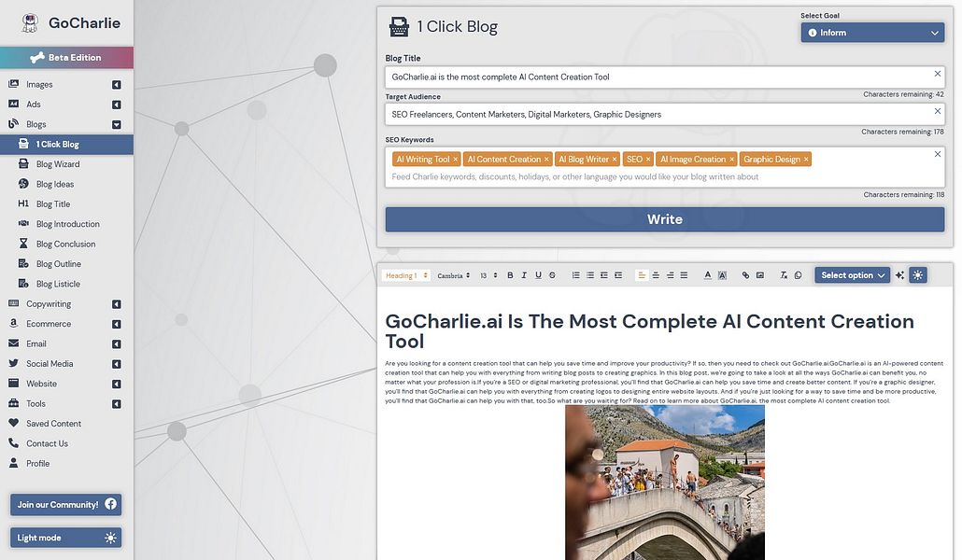Toggle underline formatting in the editor toolbar
The image size is (962, 560).
538,275
